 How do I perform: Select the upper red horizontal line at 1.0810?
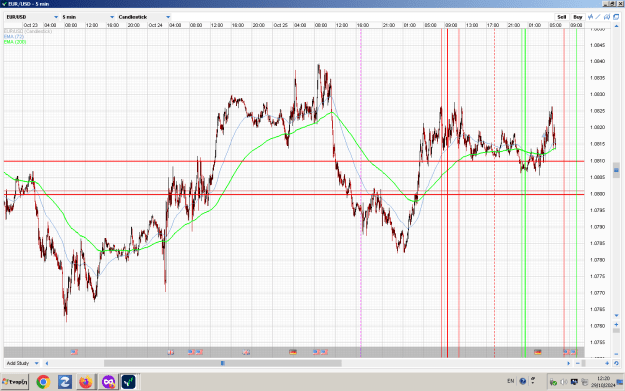(x=294, y=161)
